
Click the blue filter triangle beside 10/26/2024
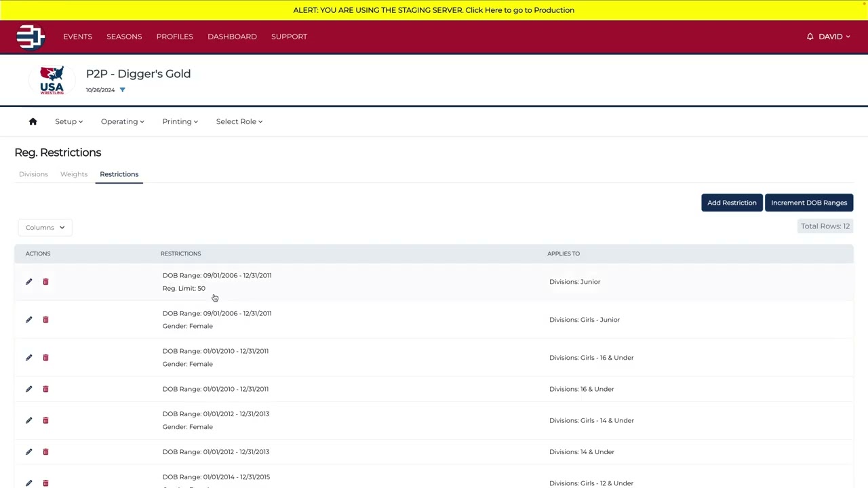(123, 90)
